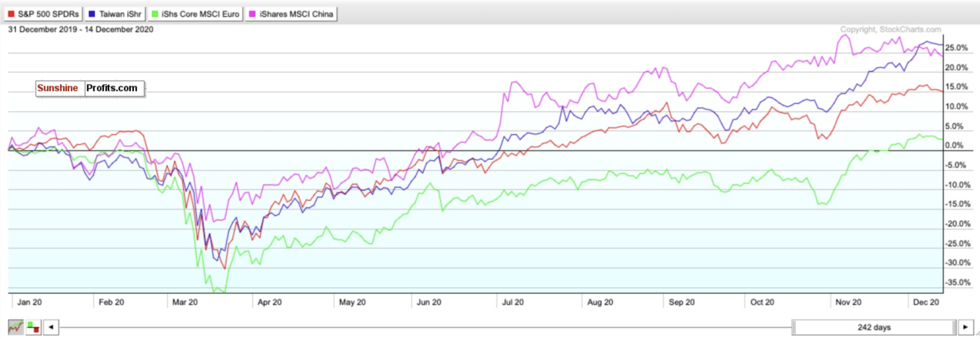980x339 pixels.
Task: Switch to line chart mode icon
Action: point(16,327)
